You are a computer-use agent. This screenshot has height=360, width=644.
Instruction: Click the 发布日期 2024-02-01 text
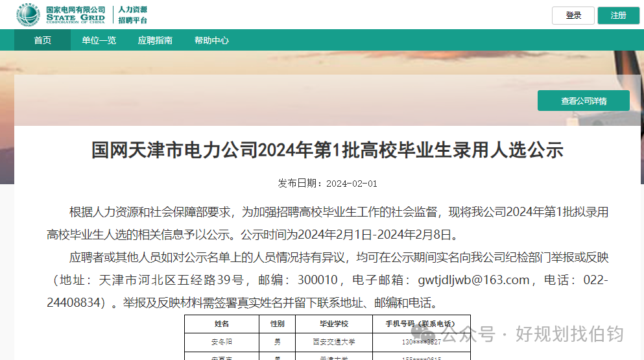click(x=327, y=184)
